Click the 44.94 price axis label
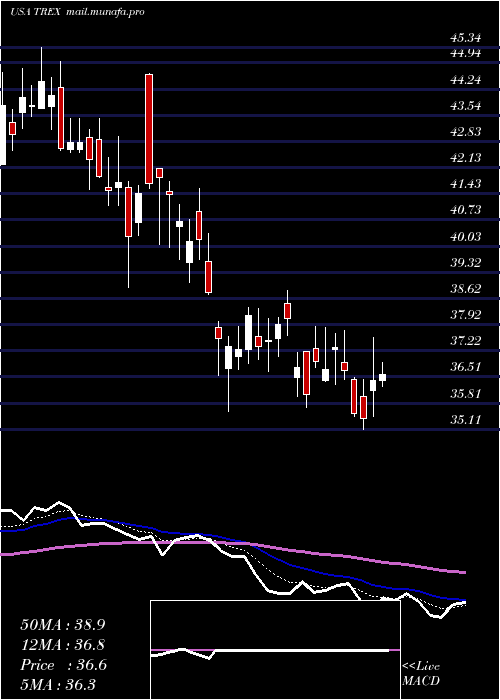This screenshot has height=700, width=500. coord(466,54)
